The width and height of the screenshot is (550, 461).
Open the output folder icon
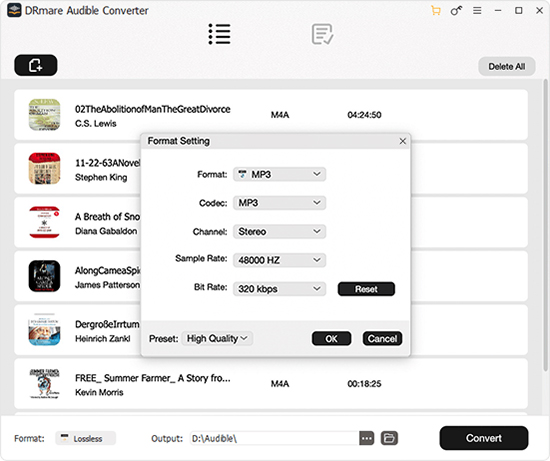pyautogui.click(x=389, y=438)
